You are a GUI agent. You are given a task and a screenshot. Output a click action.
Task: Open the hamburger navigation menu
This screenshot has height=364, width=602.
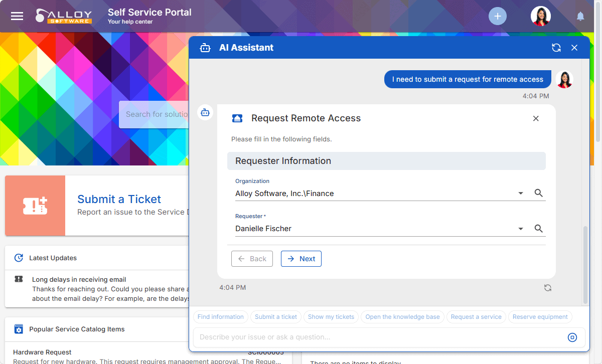point(17,16)
